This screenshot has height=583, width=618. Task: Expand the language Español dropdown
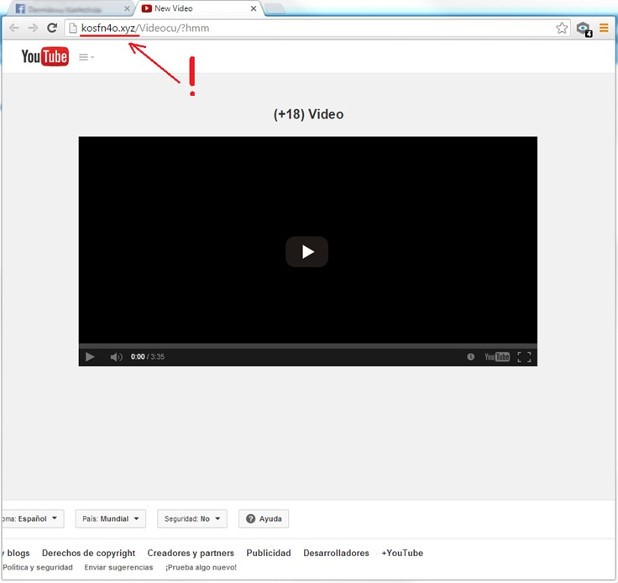click(x=34, y=519)
